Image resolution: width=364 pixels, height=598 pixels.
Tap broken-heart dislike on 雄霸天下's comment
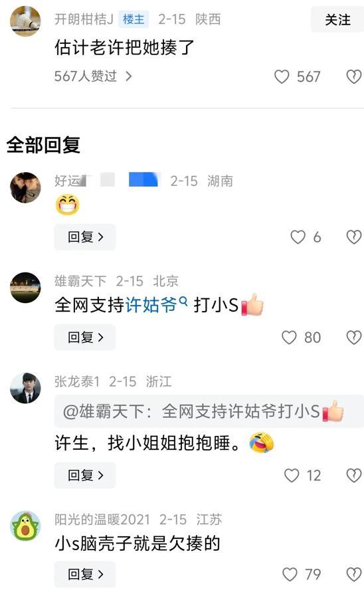[354, 338]
